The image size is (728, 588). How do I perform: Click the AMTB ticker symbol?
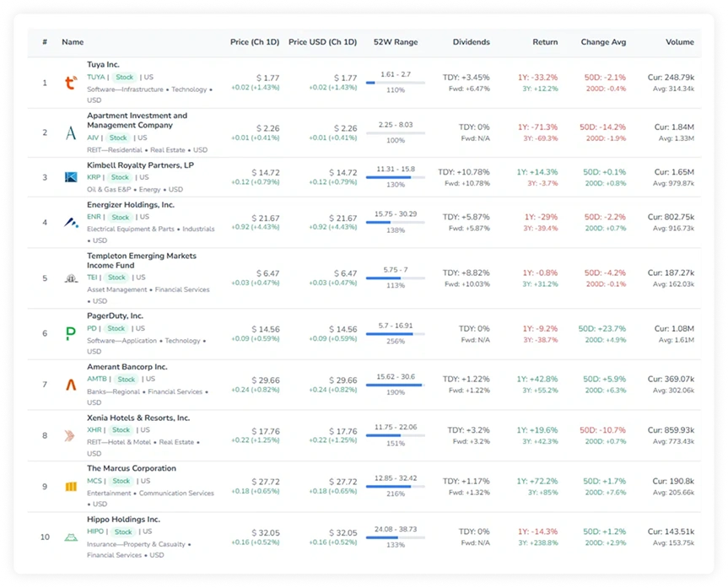pyautogui.click(x=97, y=379)
